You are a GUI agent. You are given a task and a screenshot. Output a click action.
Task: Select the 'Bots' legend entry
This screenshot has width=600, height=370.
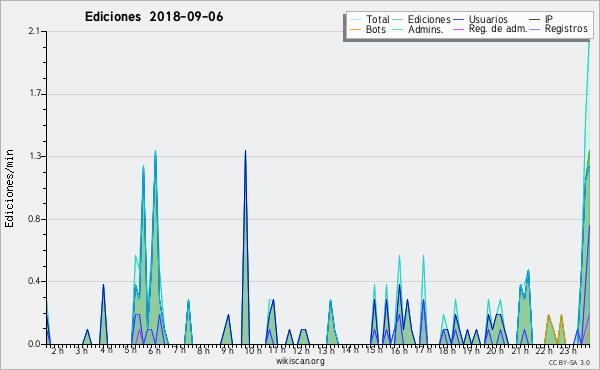(375, 29)
